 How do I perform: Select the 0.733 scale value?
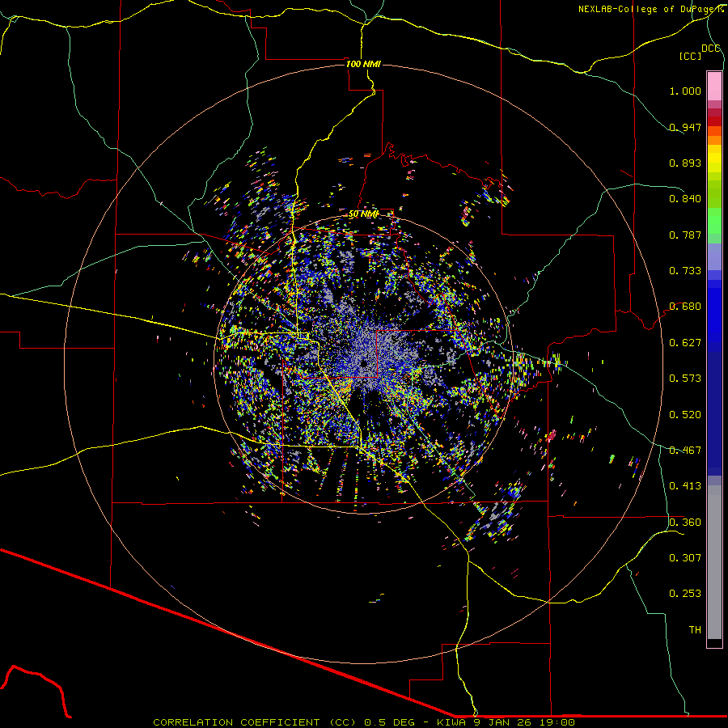pyautogui.click(x=685, y=271)
